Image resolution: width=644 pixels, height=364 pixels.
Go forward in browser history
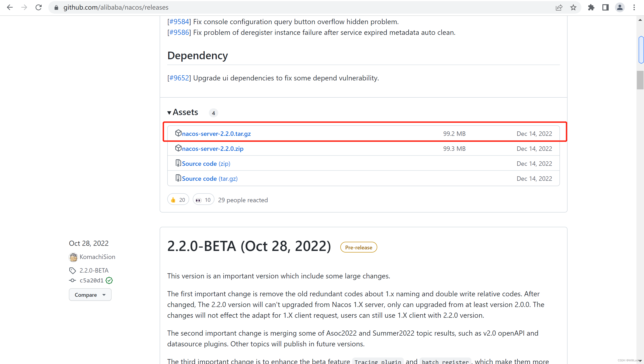pos(24,8)
